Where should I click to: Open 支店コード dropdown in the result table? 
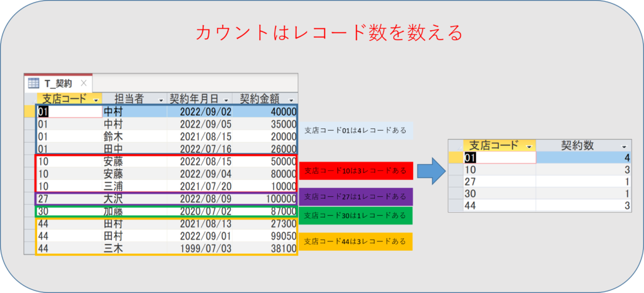coord(529,146)
